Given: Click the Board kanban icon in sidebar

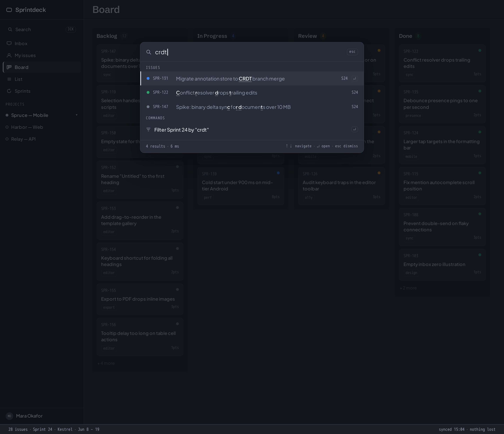Looking at the screenshot, I should [9, 67].
